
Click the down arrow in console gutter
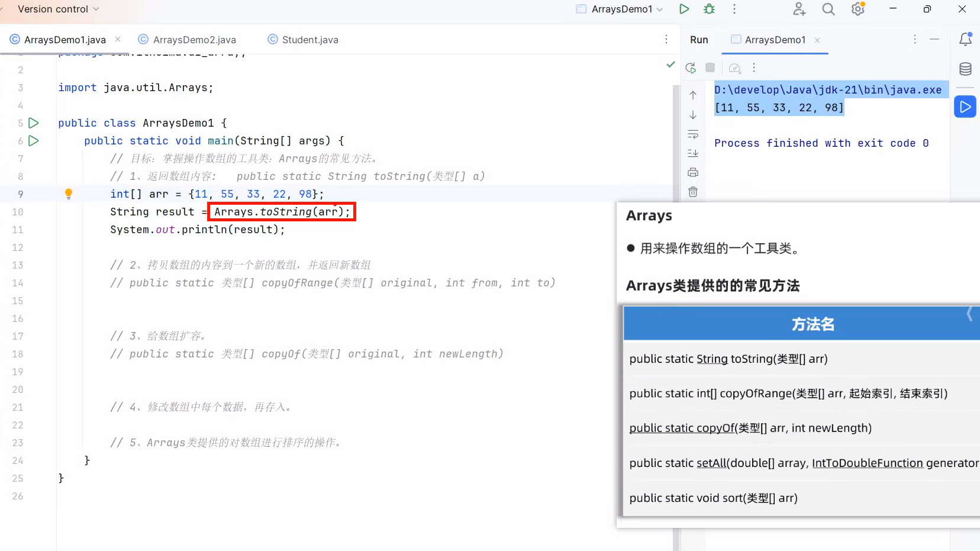tap(693, 114)
